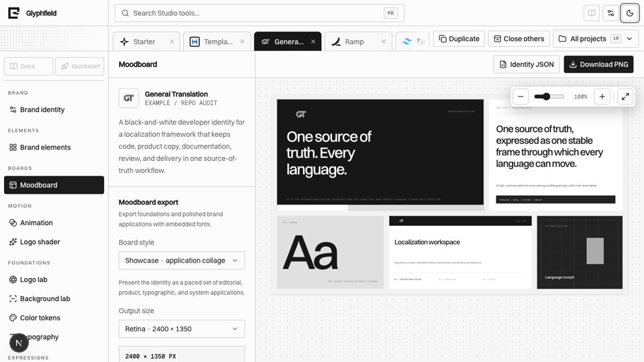
Task: Open Brand identity in sidebar
Action: pyautogui.click(x=54, y=109)
